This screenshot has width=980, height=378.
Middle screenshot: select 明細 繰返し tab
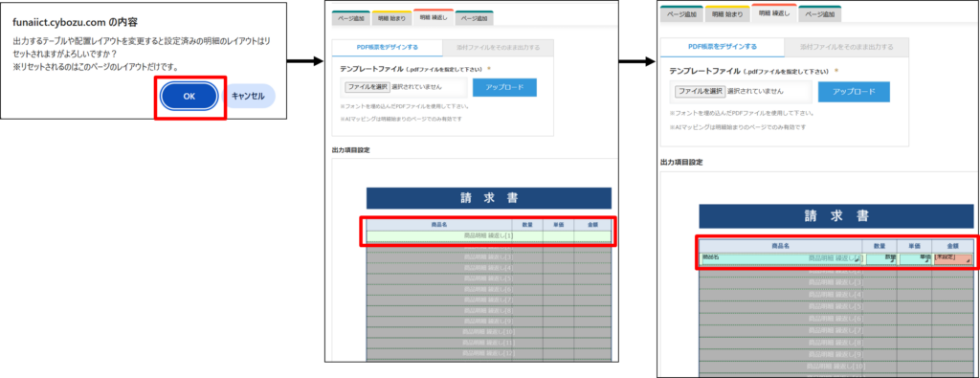coord(434,18)
